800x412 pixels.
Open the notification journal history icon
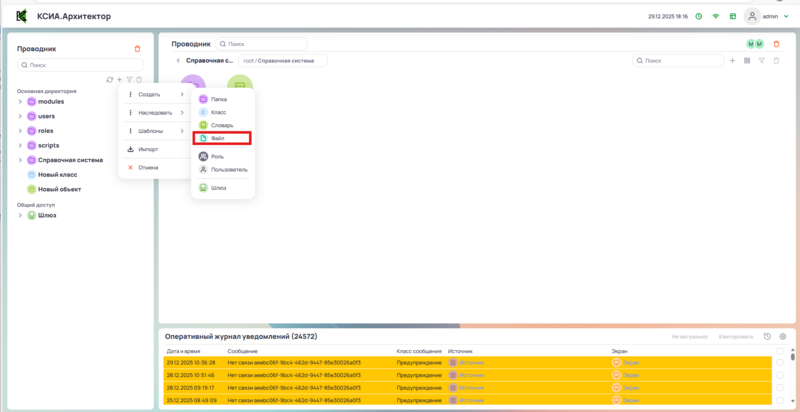tap(767, 337)
